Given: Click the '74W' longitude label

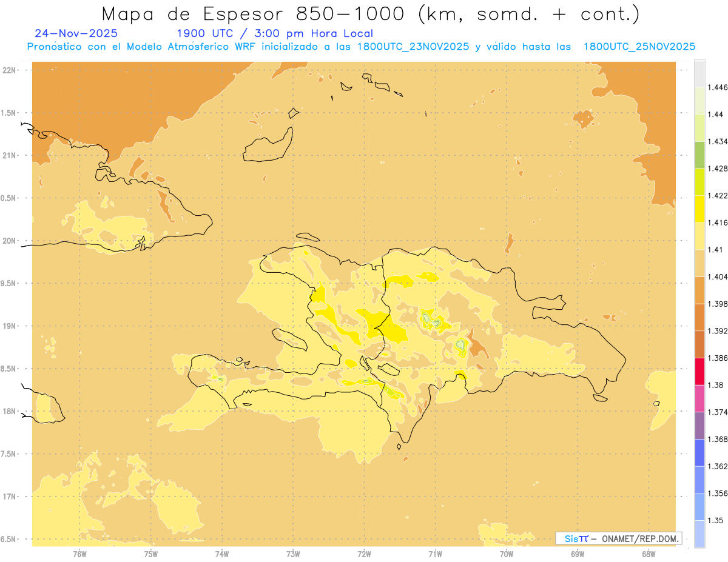Looking at the screenshot, I should [222, 554].
